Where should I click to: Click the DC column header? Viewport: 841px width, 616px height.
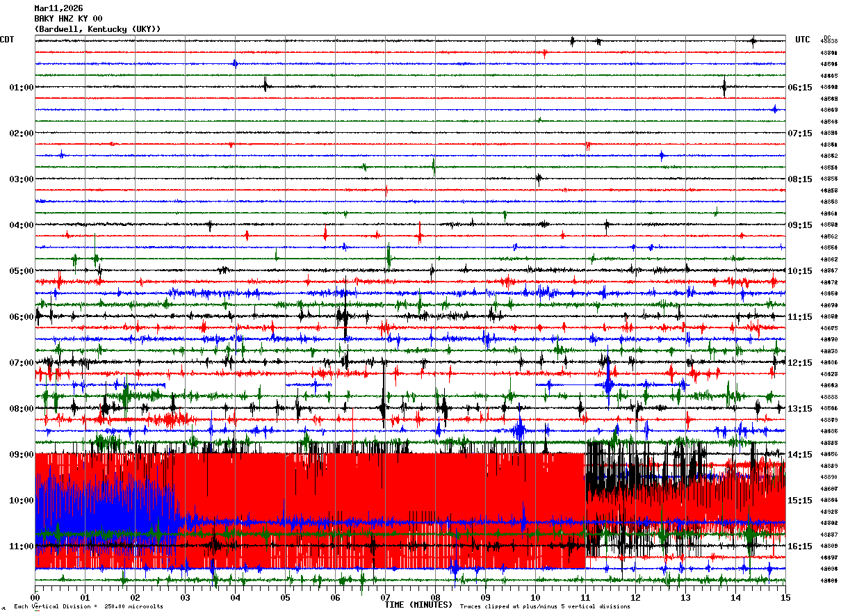click(x=827, y=37)
